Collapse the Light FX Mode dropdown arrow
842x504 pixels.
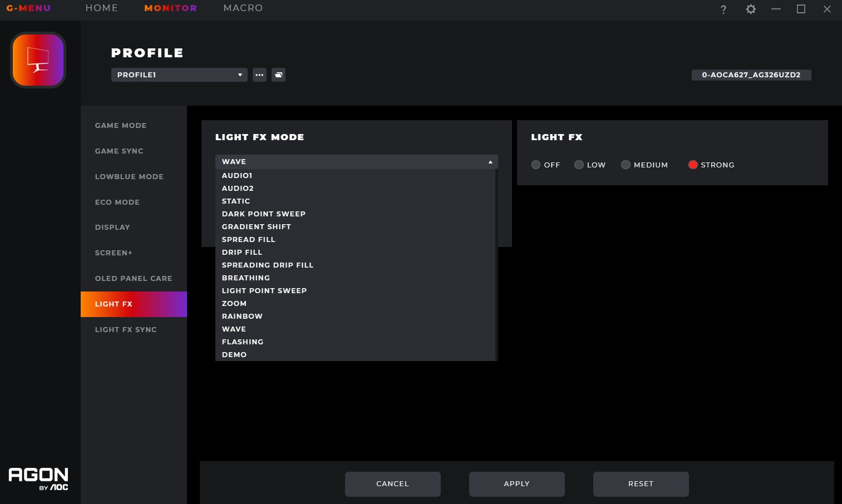click(x=490, y=162)
